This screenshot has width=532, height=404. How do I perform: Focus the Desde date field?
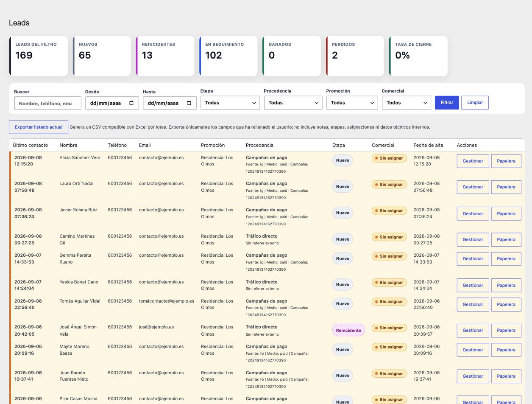112,103
